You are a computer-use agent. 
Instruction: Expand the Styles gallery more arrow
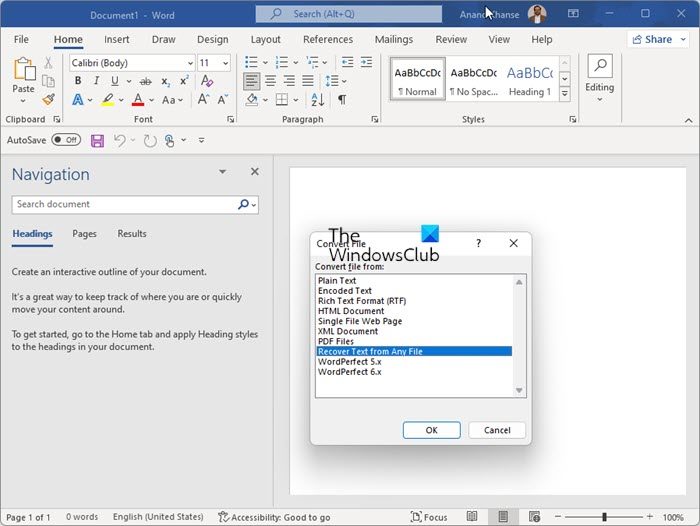click(565, 93)
